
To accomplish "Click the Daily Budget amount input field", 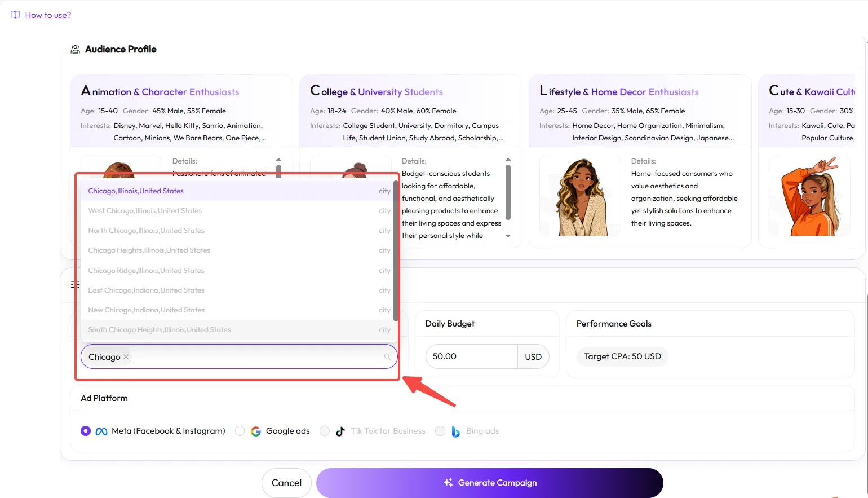I will click(x=471, y=356).
